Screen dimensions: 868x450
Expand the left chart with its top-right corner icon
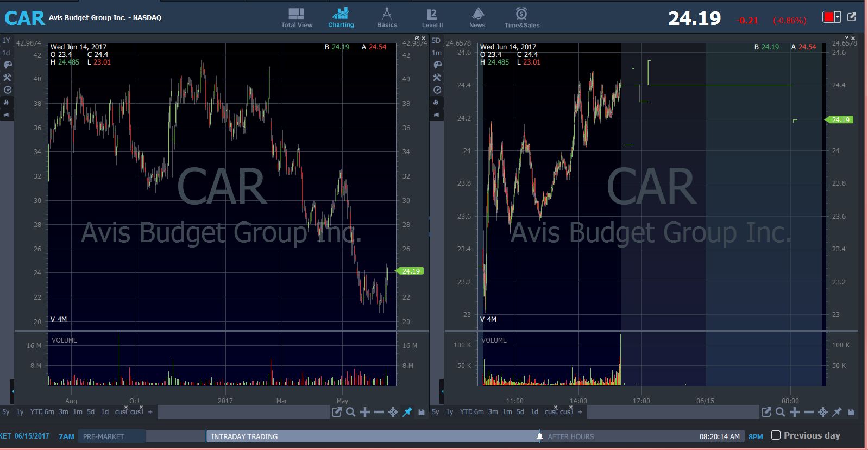417,39
